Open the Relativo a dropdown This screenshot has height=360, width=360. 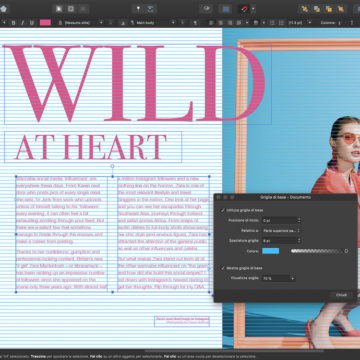click(x=281, y=230)
